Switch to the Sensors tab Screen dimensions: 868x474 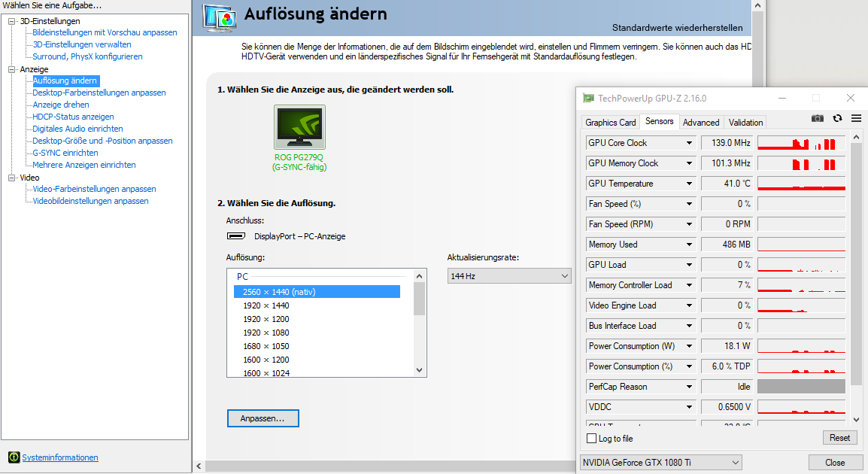tap(660, 121)
